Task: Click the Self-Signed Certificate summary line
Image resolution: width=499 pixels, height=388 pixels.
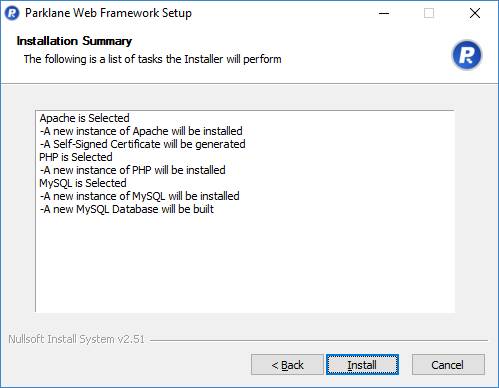Action: [143, 144]
